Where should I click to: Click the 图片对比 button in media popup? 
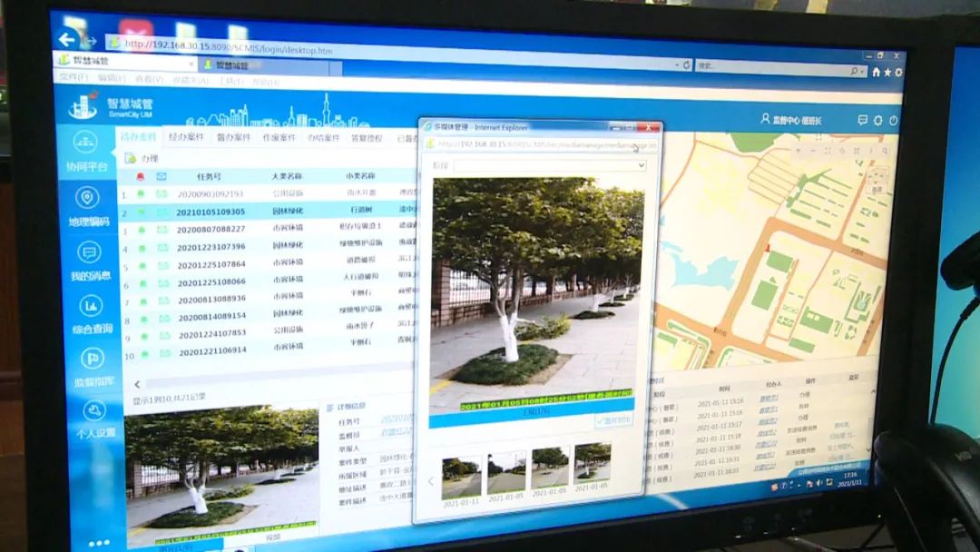(x=613, y=420)
